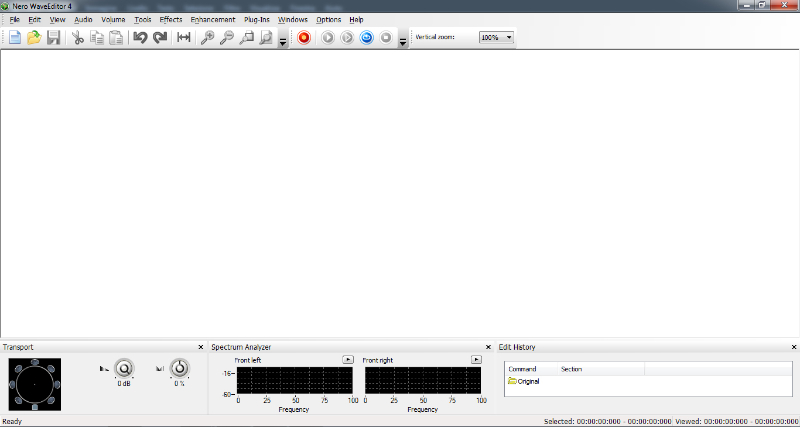Click the Front right analyzer arrow button
The width and height of the screenshot is (800, 427).
tap(476, 359)
